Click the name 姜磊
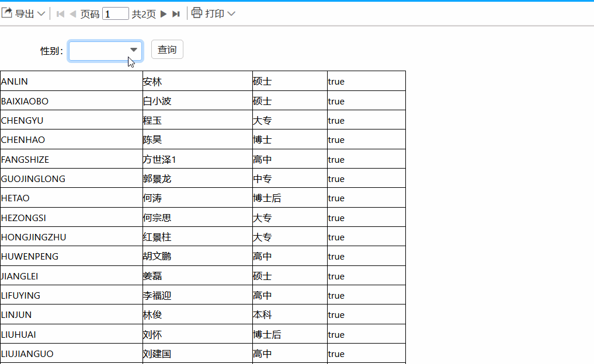 pyautogui.click(x=152, y=276)
